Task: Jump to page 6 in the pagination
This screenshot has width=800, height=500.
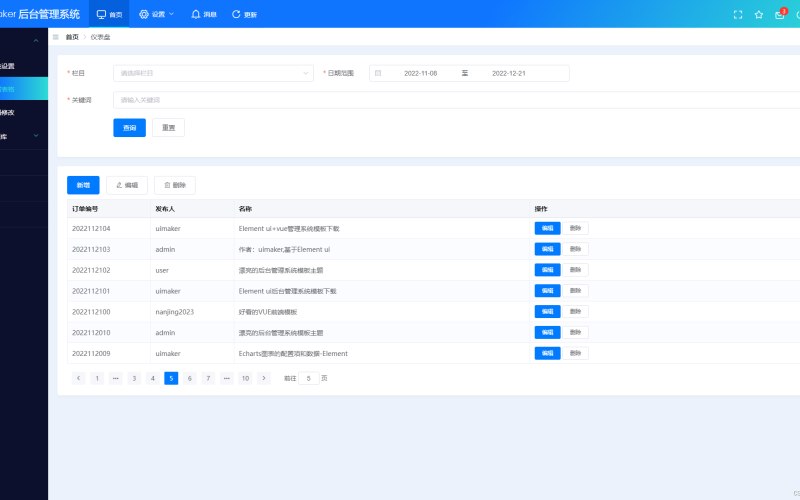Action: (x=190, y=378)
